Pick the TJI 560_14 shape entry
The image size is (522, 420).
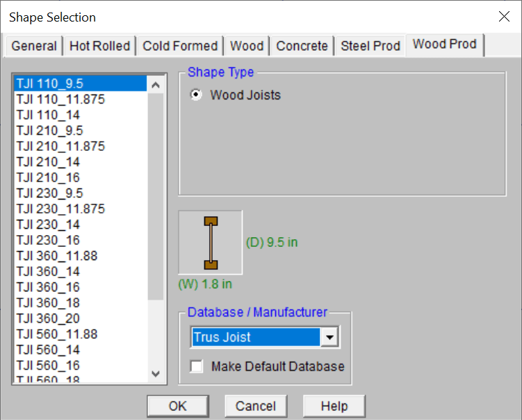48,350
